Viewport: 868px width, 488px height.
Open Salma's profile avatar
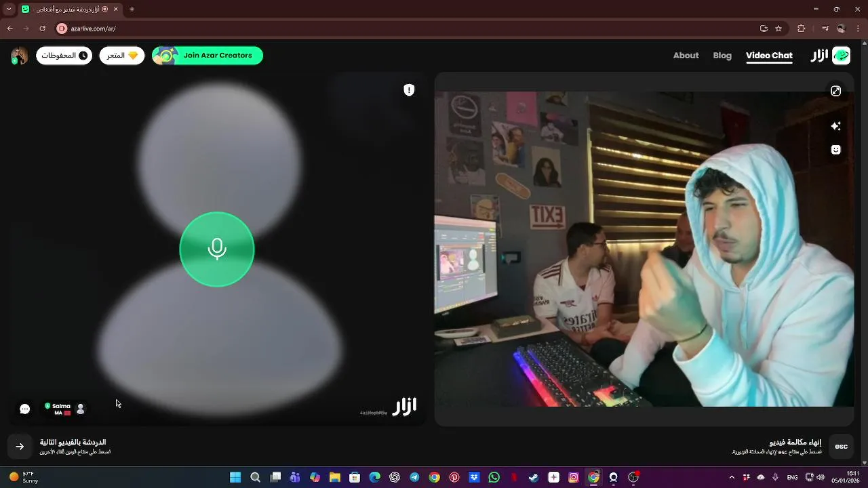click(x=80, y=409)
